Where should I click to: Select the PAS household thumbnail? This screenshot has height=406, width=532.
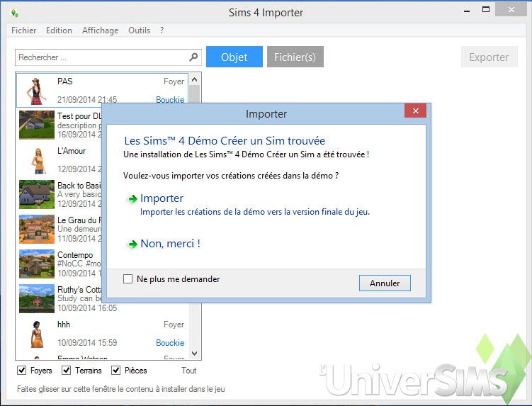click(36, 91)
